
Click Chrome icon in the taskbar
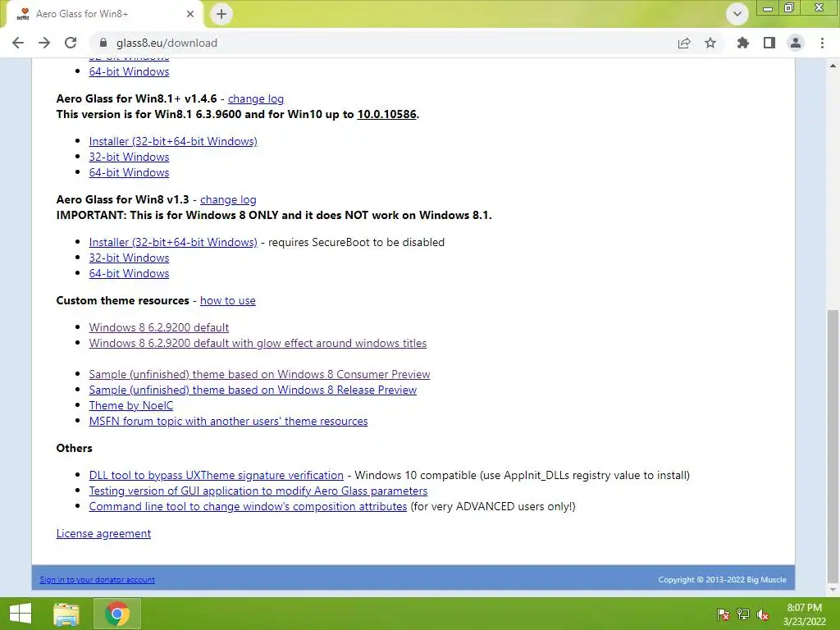tap(117, 614)
